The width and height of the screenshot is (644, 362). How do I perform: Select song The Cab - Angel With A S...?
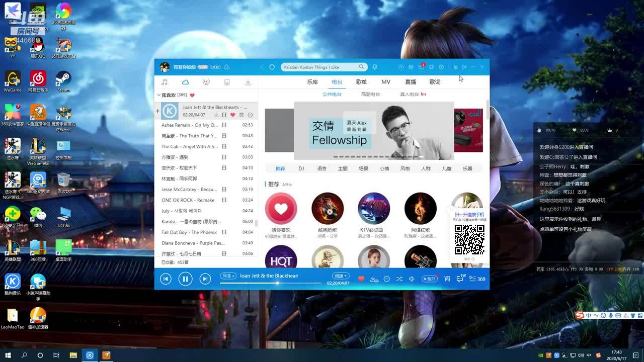click(190, 146)
